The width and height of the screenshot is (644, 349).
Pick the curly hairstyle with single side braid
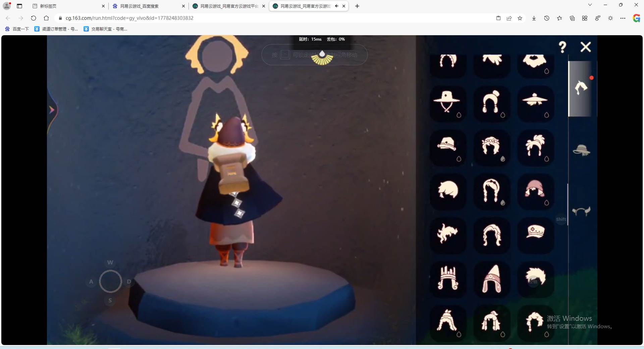click(535, 323)
